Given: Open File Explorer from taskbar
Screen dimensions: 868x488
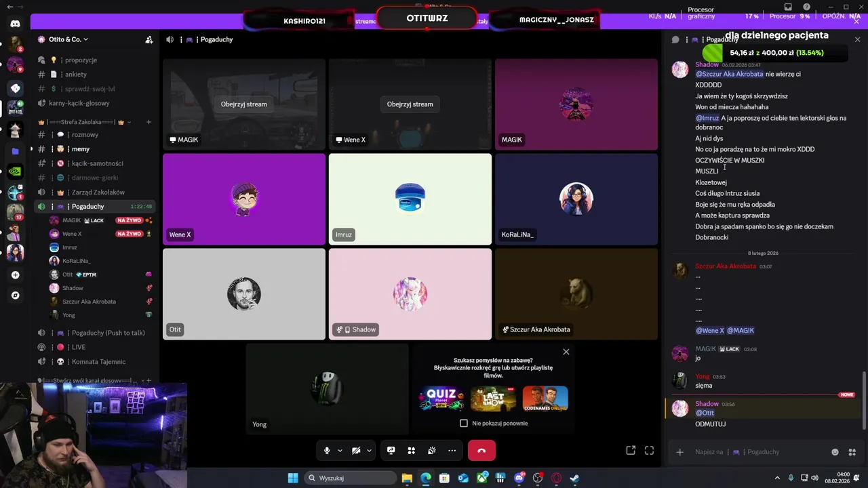Looking at the screenshot, I should pyautogui.click(x=407, y=478).
